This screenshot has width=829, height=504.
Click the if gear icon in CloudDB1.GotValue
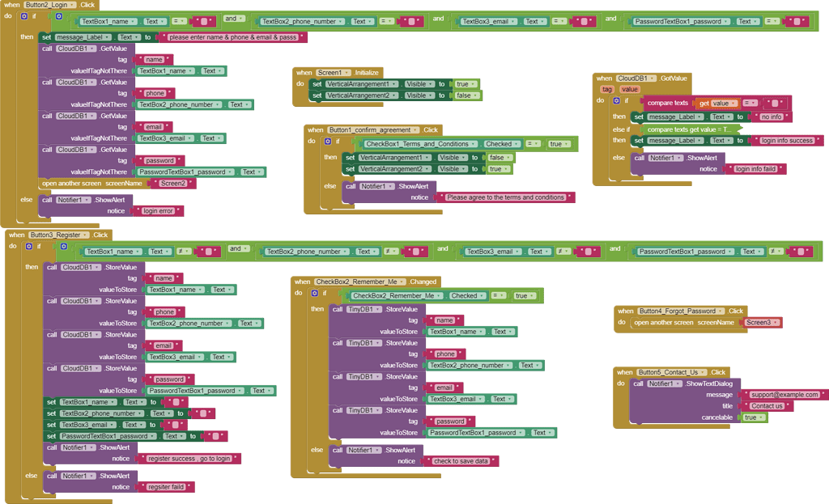pyautogui.click(x=616, y=100)
